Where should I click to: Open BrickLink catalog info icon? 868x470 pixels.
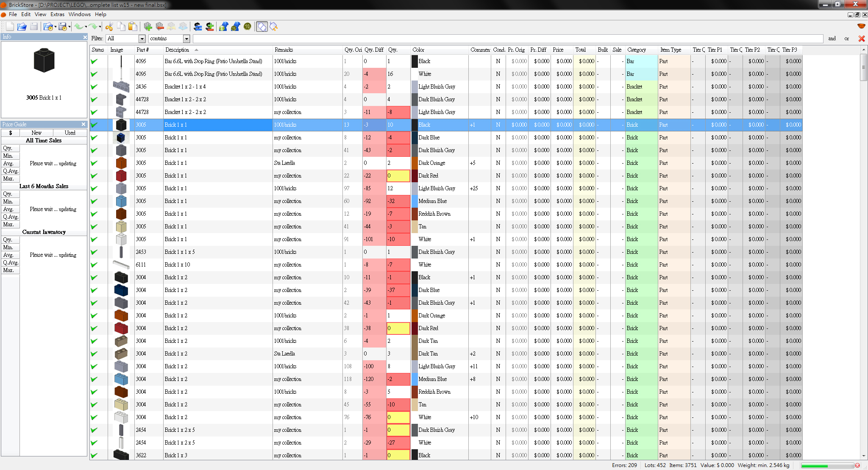(223, 27)
